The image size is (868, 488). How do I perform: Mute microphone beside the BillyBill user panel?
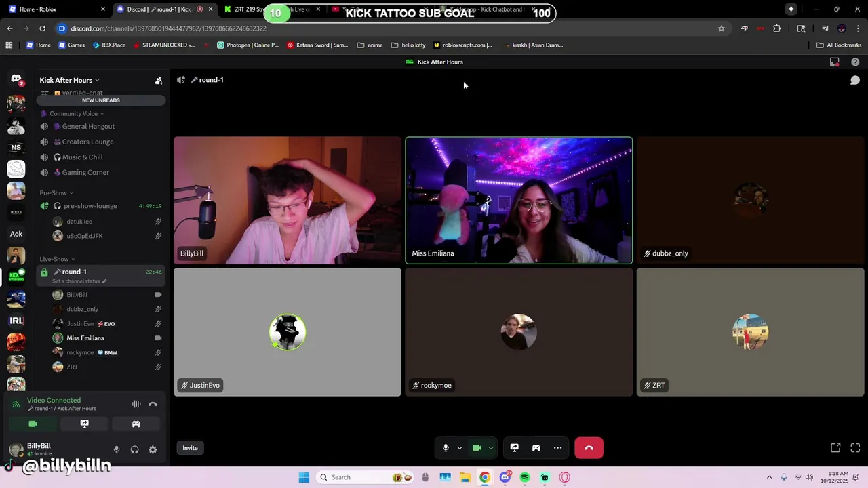[117, 449]
